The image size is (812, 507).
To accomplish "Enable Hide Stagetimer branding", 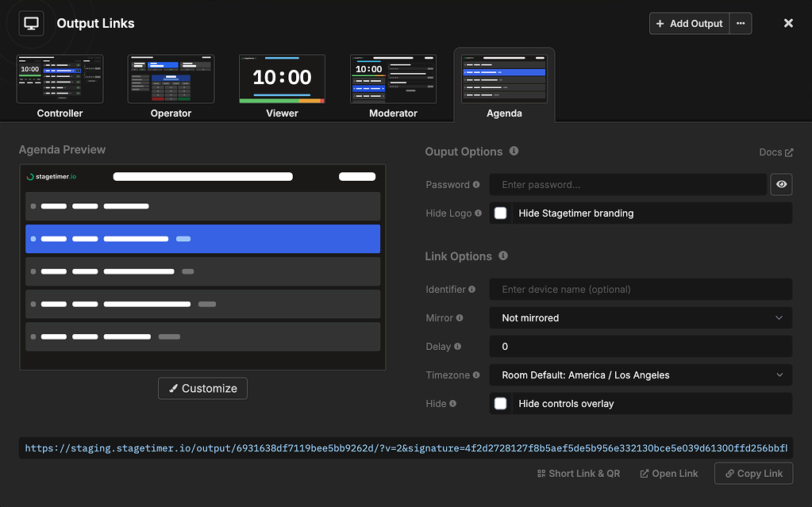I will coord(500,213).
